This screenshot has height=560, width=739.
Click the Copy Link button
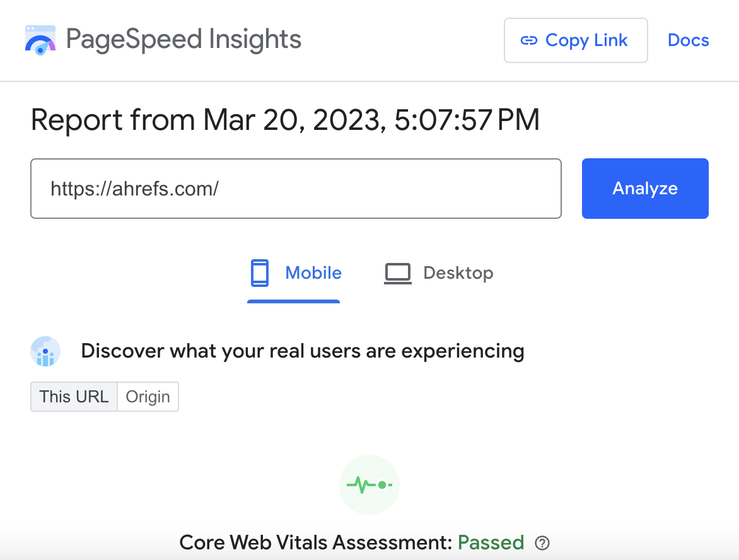(x=576, y=40)
